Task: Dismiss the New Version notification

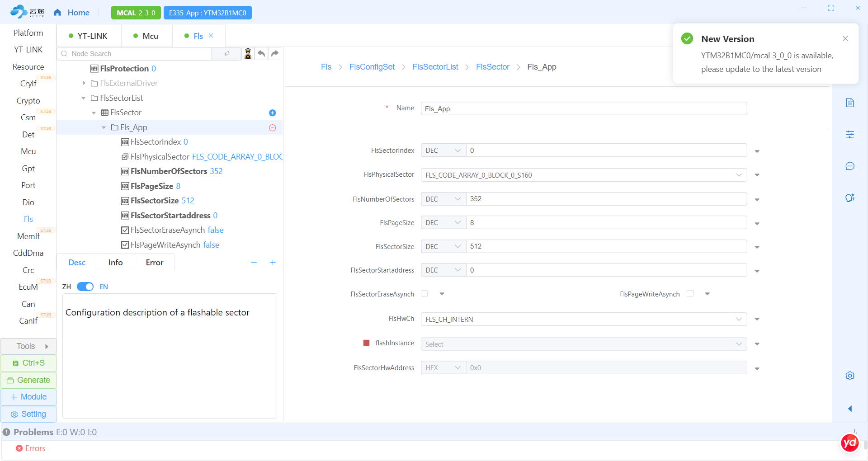Action: 845,39
